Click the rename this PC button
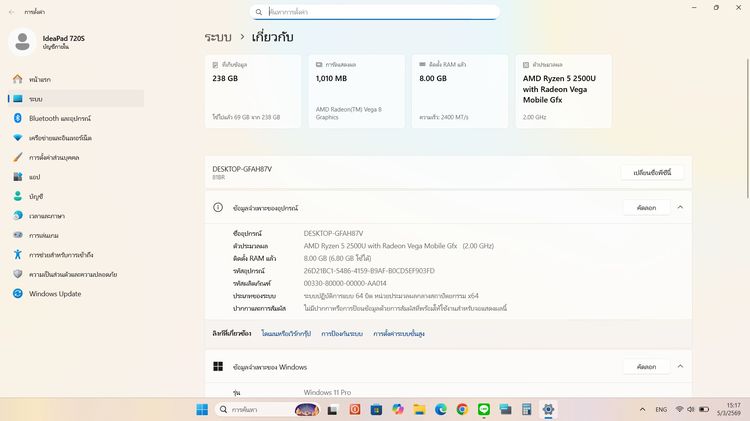The height and width of the screenshot is (421, 750). (x=652, y=173)
